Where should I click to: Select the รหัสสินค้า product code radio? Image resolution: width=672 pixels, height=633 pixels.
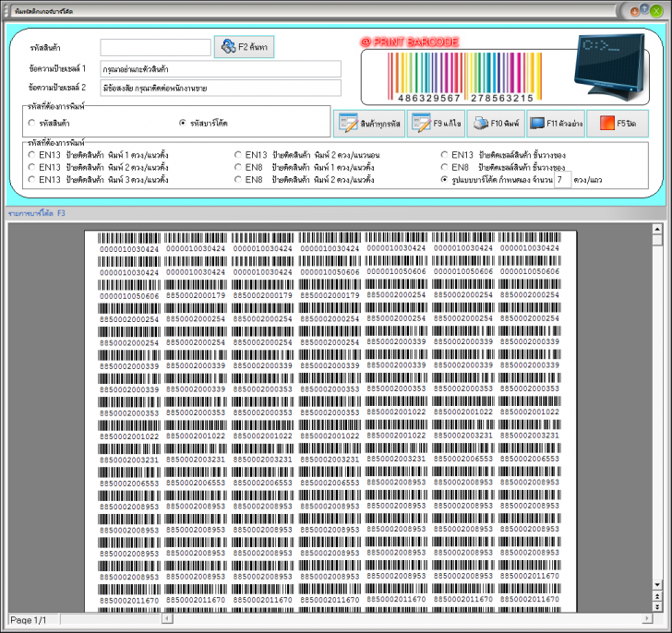pos(31,123)
